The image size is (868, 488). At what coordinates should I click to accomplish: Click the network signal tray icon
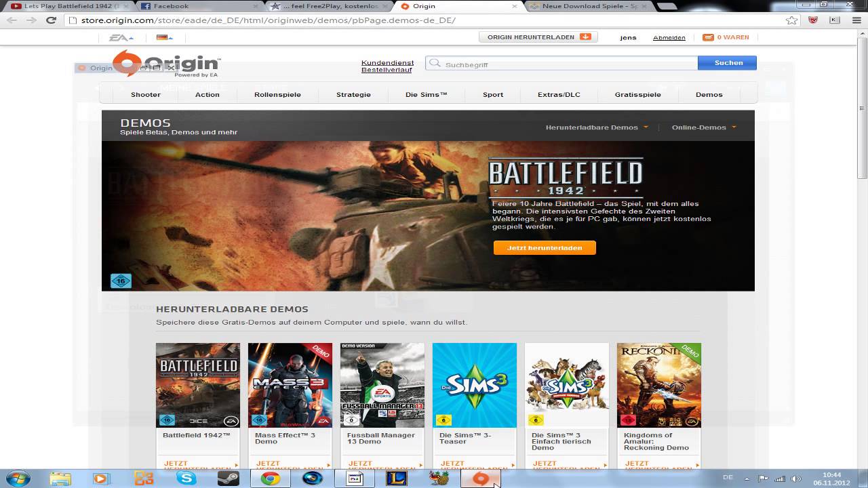click(x=779, y=478)
